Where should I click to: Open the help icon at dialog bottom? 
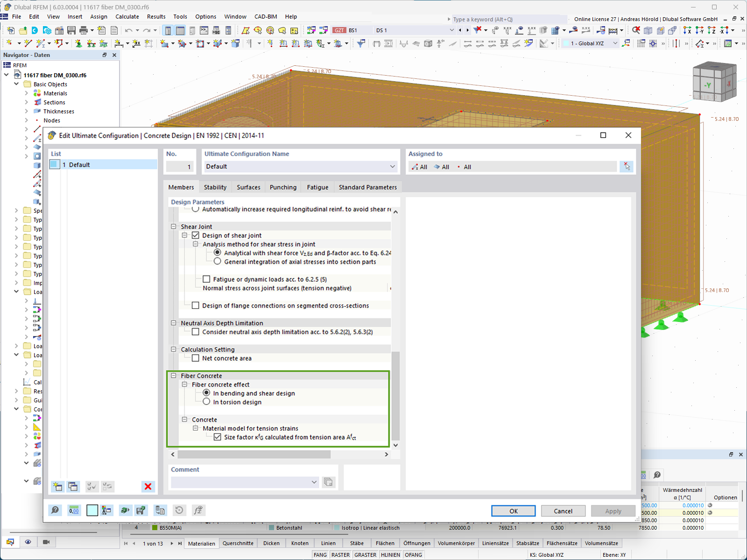click(55, 511)
